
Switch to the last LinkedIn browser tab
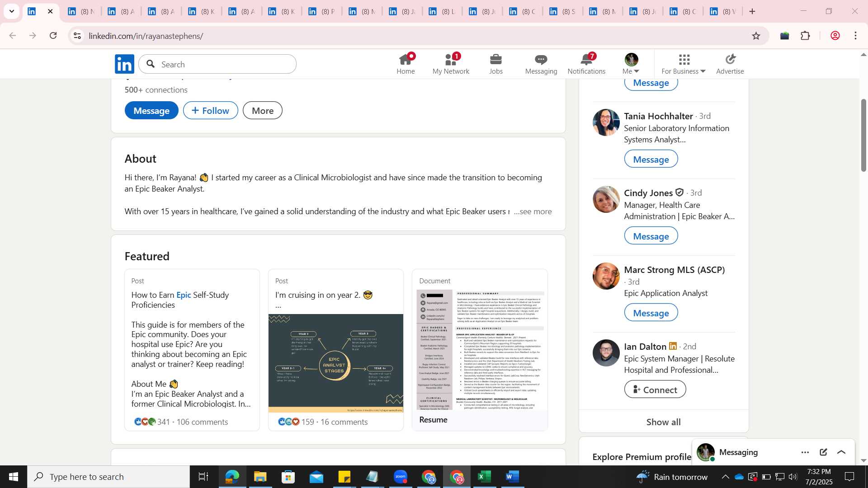(x=722, y=11)
